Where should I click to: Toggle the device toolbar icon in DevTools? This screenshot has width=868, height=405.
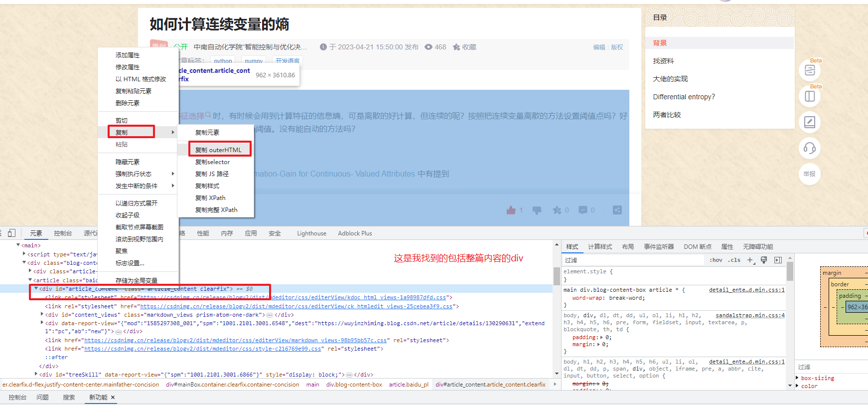click(x=11, y=233)
